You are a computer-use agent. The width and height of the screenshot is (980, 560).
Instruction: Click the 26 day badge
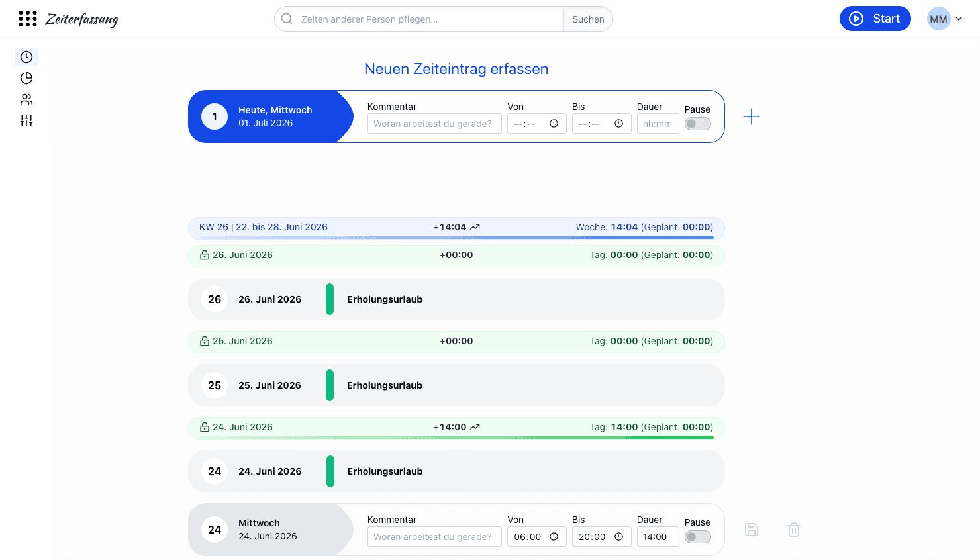(215, 299)
